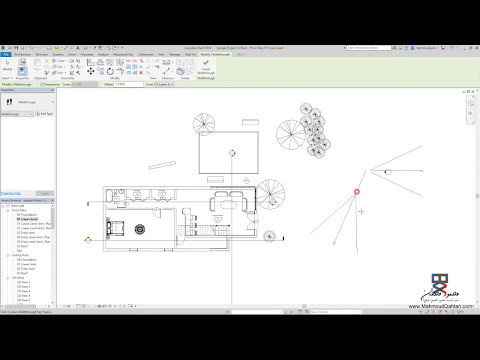Switch to the Architecture ribbon tab
This screenshot has width=480, height=360.
tap(23, 54)
